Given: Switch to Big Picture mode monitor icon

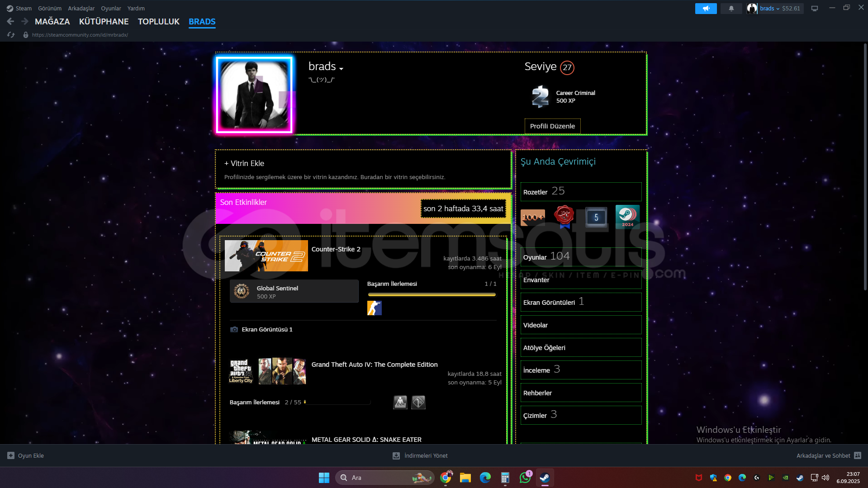Looking at the screenshot, I should (815, 8).
